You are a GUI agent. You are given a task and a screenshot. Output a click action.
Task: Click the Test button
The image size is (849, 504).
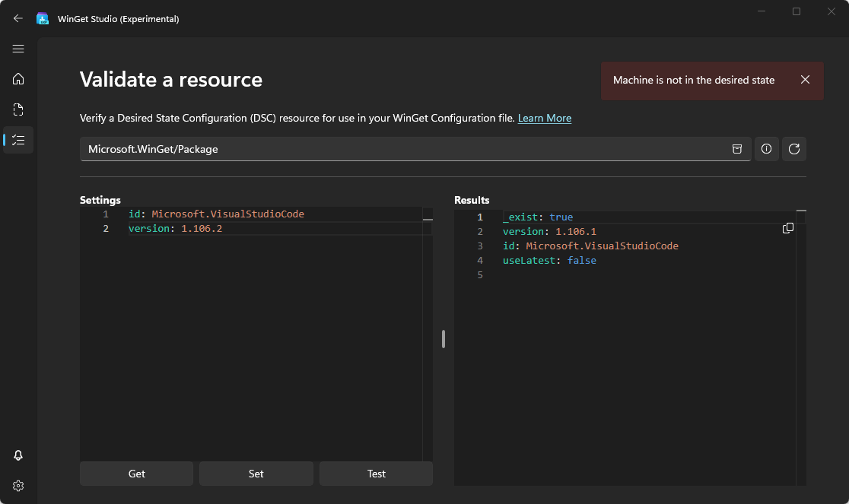click(377, 474)
